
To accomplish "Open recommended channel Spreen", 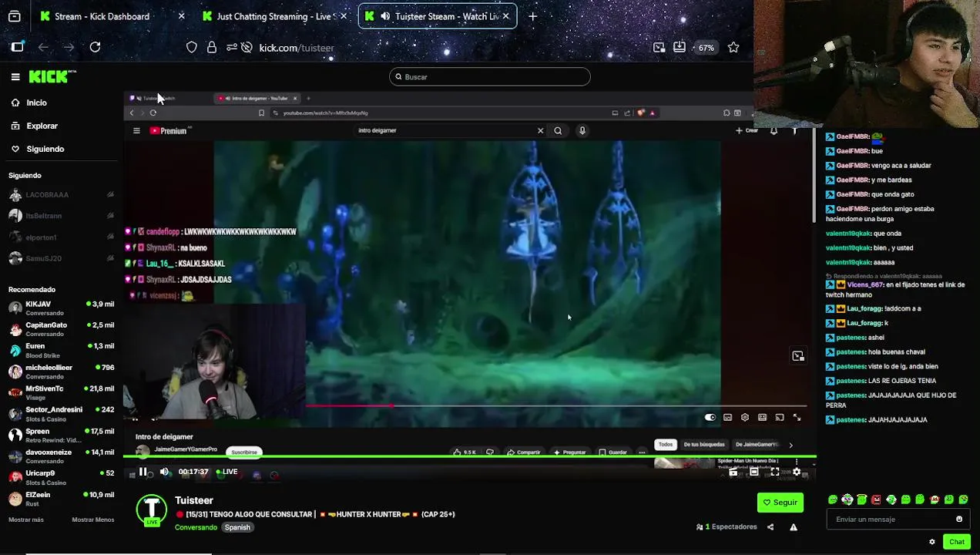I will point(62,436).
